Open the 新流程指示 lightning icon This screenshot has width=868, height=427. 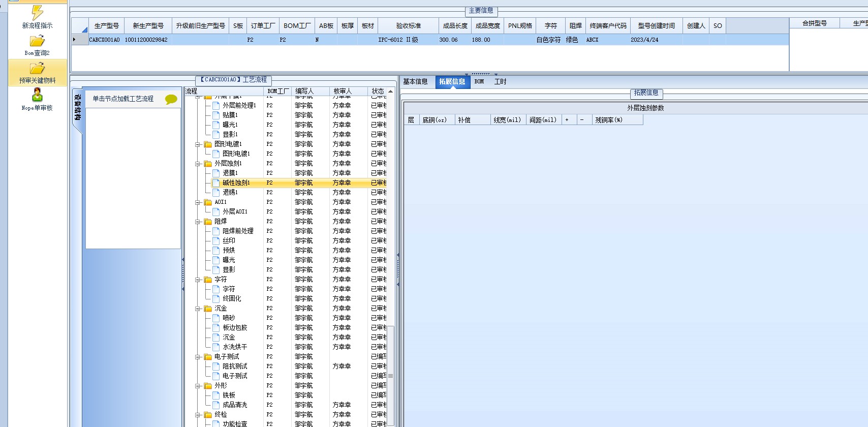[x=37, y=13]
